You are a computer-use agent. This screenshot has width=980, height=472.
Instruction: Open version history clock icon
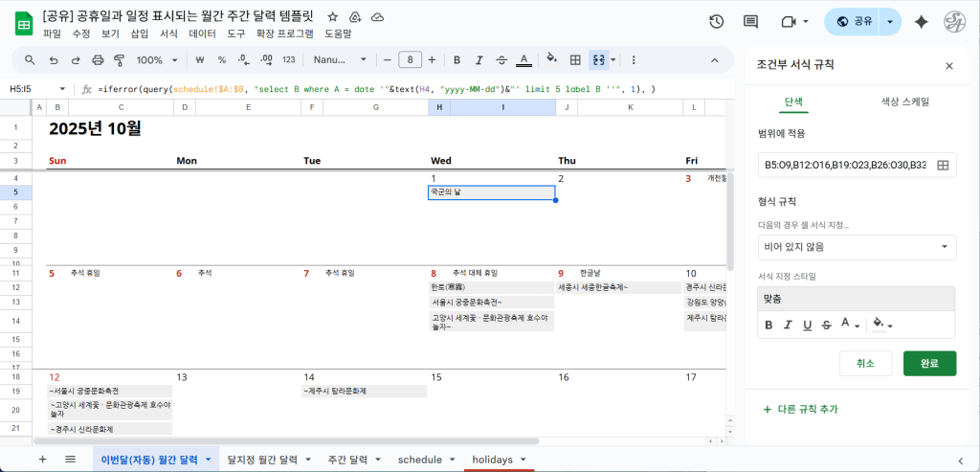(716, 22)
